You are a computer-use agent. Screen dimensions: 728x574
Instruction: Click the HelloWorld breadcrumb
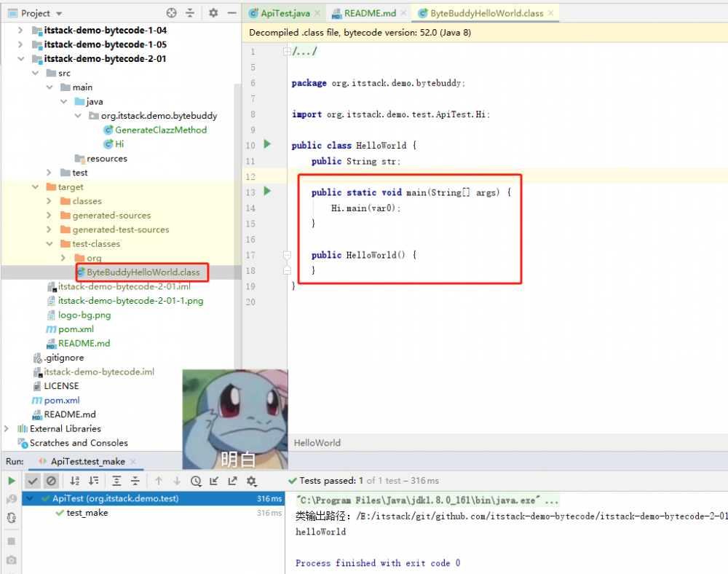tap(317, 443)
